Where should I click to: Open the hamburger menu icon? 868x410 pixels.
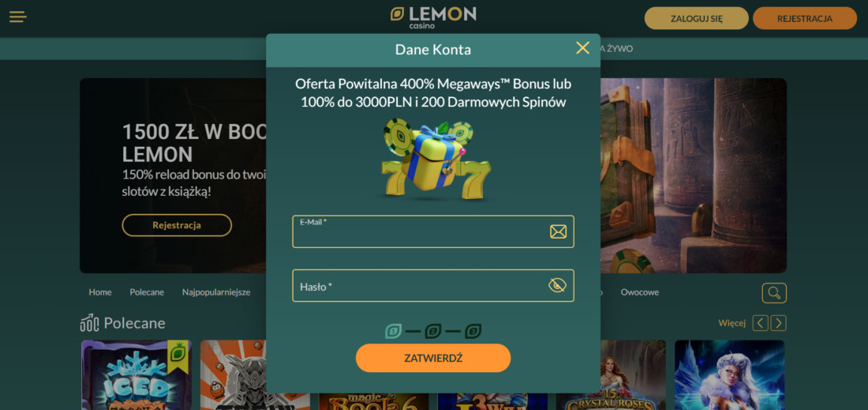pos(17,17)
